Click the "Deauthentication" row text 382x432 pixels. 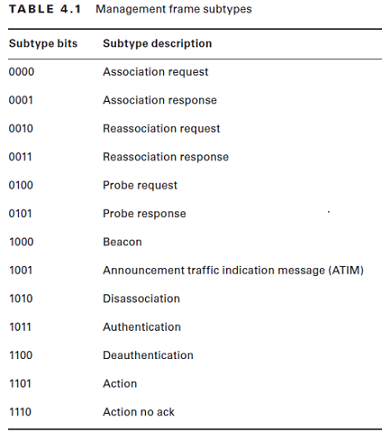click(x=148, y=355)
